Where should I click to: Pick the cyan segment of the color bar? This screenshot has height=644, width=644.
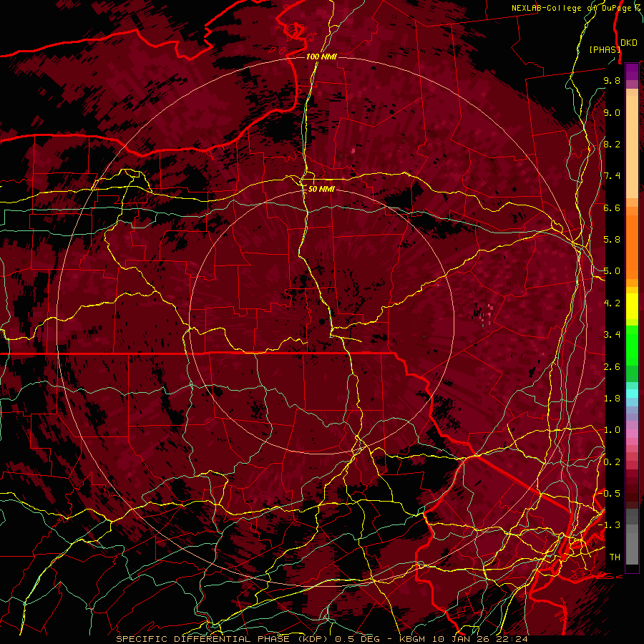coord(632,394)
